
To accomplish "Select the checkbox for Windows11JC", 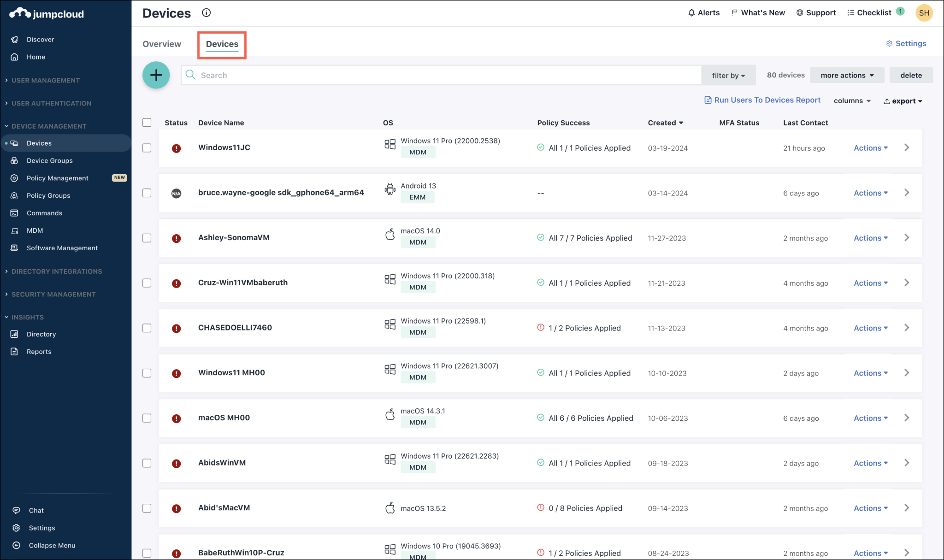I will pyautogui.click(x=147, y=147).
